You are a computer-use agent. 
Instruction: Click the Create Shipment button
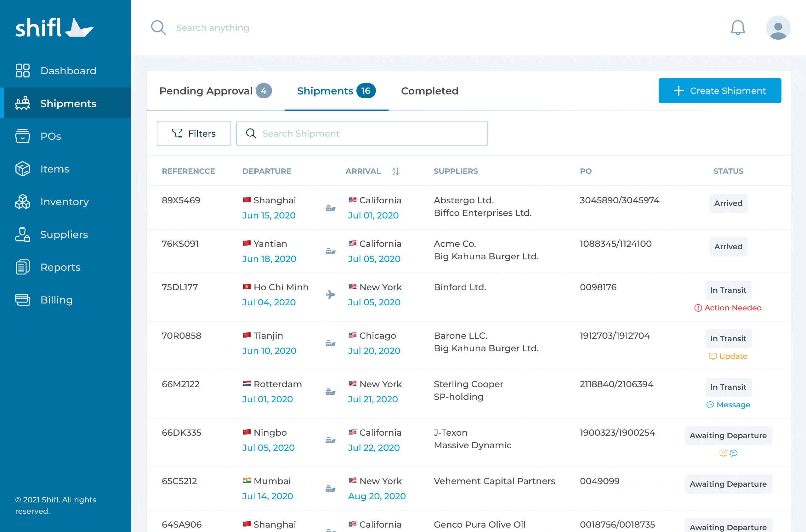pyautogui.click(x=720, y=91)
